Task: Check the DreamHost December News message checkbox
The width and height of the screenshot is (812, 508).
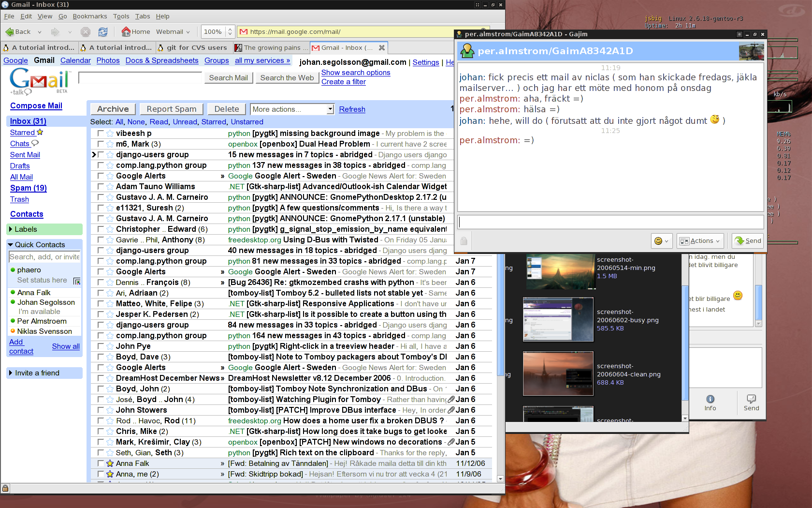Action: point(101,378)
